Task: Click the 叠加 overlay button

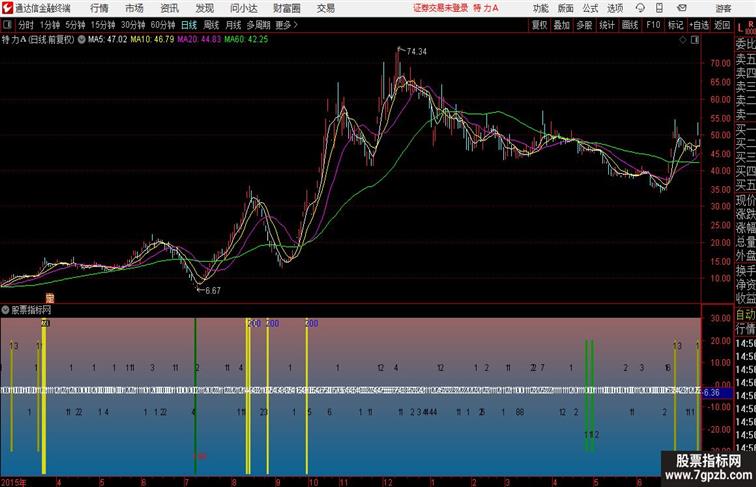Action: [x=561, y=25]
